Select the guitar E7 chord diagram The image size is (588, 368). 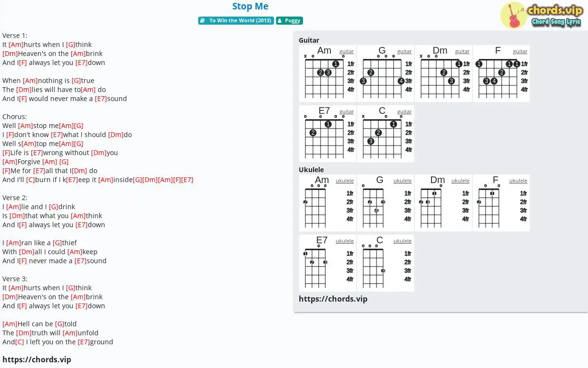(328, 134)
